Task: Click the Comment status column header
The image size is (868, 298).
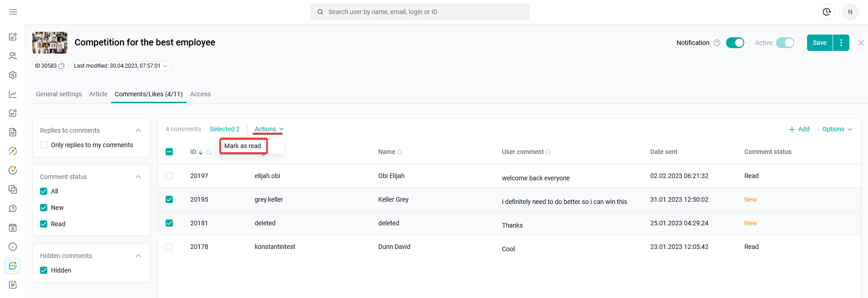Action: pyautogui.click(x=768, y=152)
